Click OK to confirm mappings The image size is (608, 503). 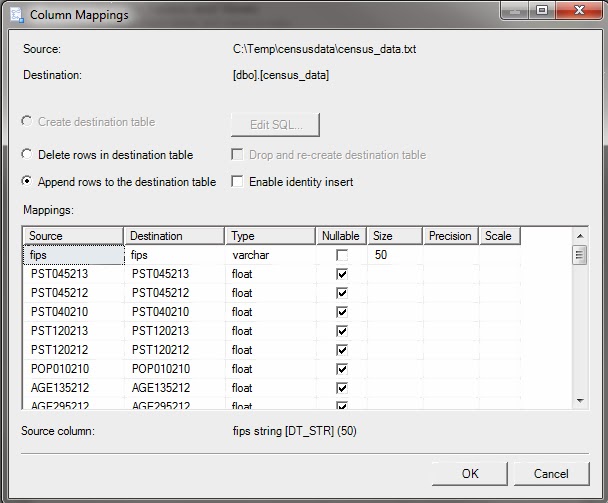(x=470, y=473)
